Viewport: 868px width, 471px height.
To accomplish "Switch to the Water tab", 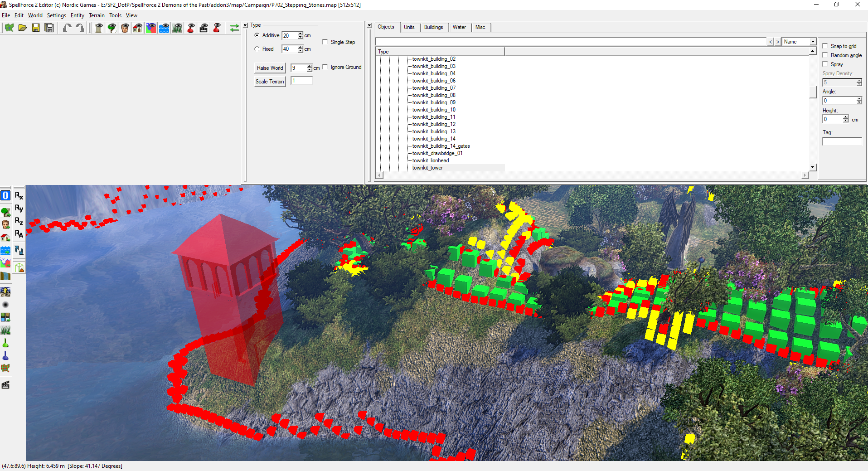I will [459, 27].
